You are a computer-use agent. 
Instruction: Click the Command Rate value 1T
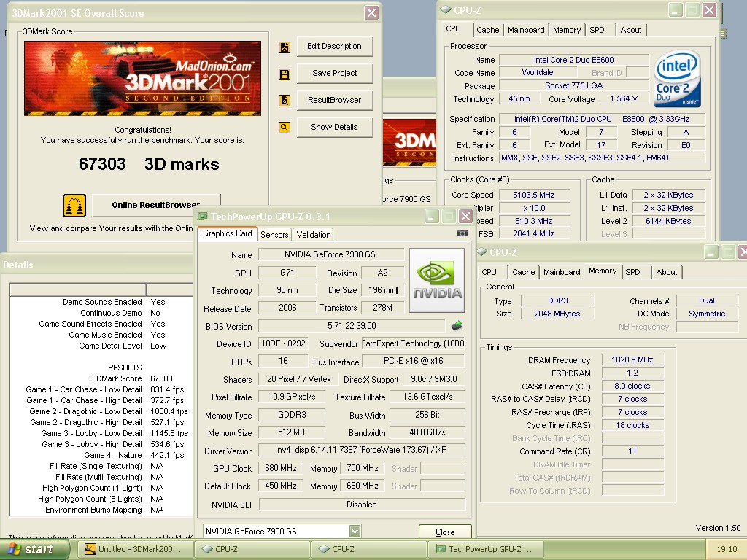coord(632,451)
